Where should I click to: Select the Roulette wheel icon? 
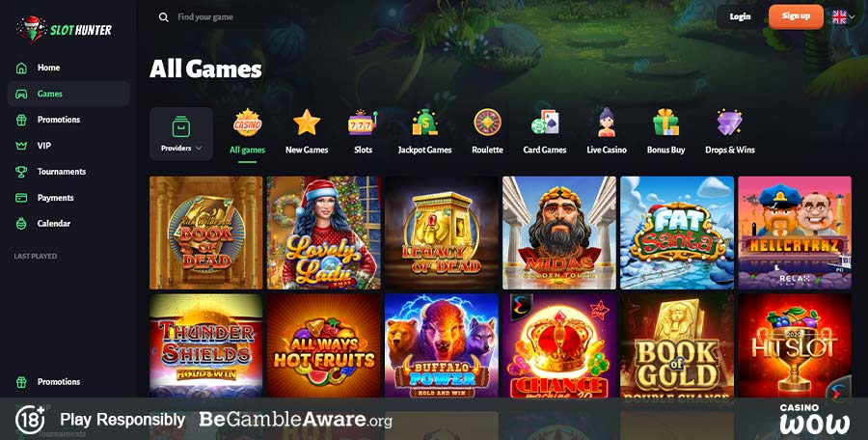pos(487,123)
